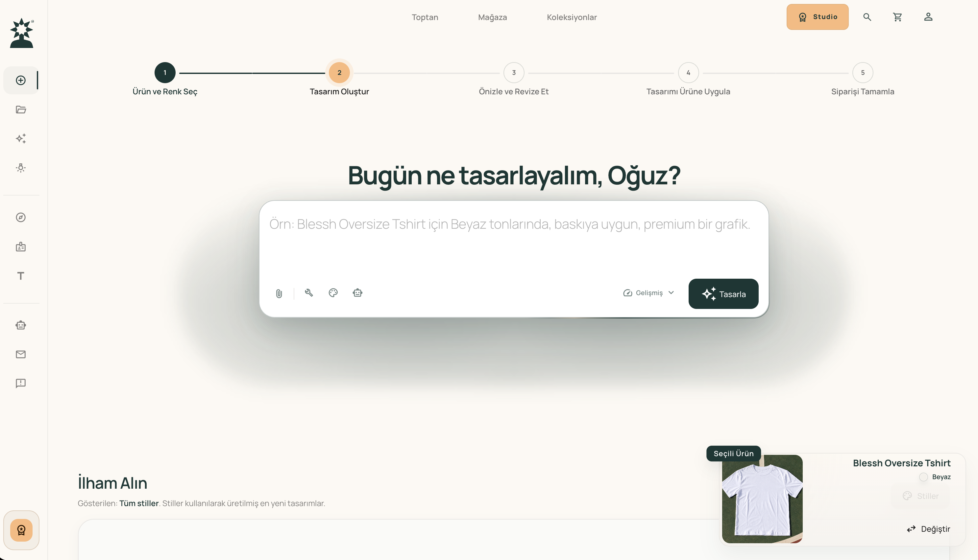The height and width of the screenshot is (560, 978).
Task: Click the Blessh Oversize Tshirt product name
Action: point(901,463)
